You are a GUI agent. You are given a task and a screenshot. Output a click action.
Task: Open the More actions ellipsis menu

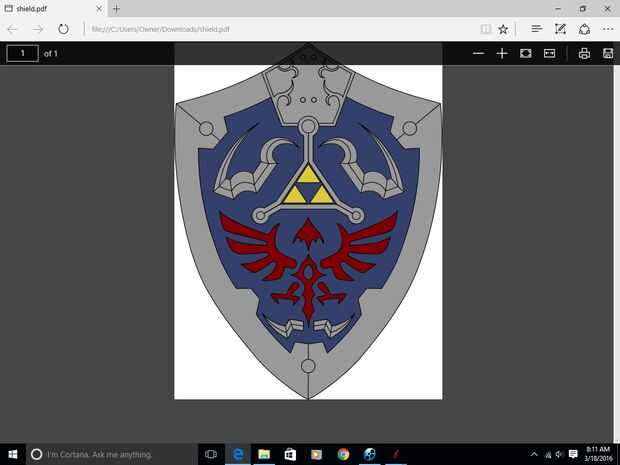[x=608, y=29]
